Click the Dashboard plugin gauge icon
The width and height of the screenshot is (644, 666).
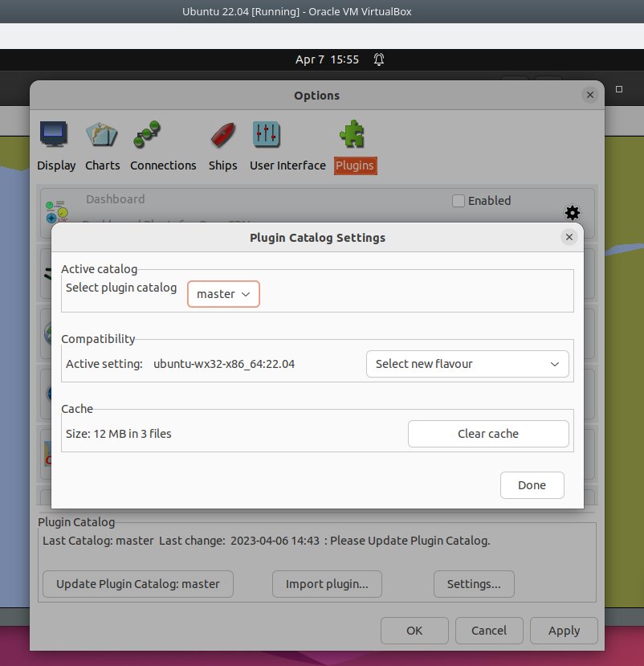click(x=56, y=212)
